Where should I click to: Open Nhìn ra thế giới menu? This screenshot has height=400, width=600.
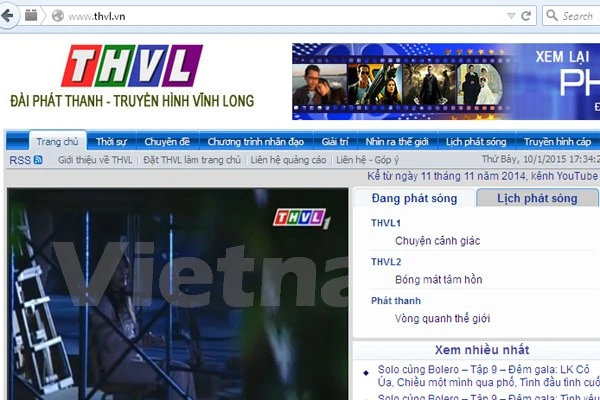(x=397, y=142)
